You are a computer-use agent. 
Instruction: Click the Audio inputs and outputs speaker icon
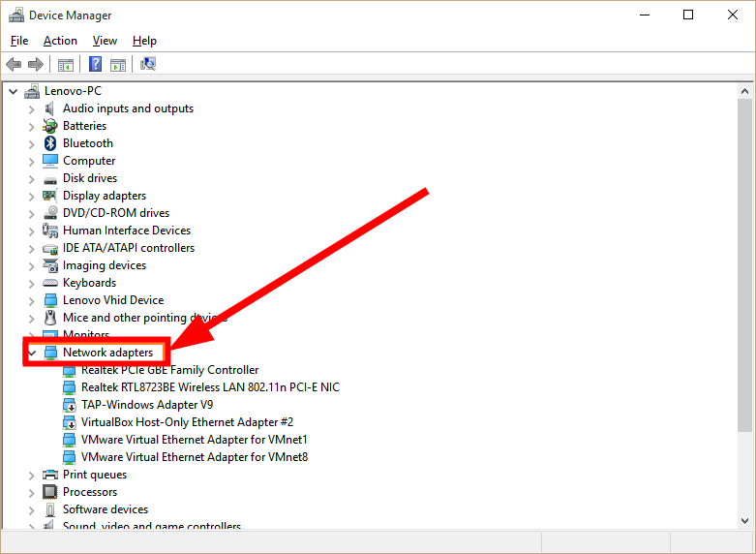click(x=49, y=108)
